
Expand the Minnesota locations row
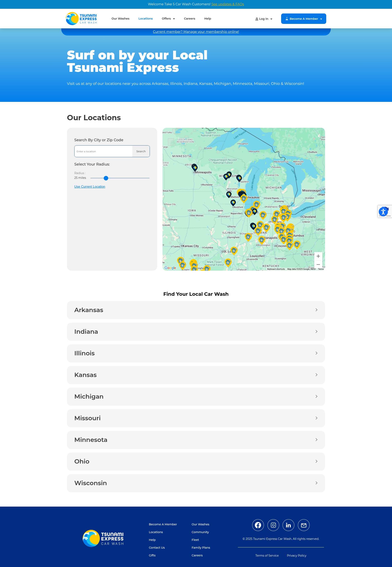(196, 440)
